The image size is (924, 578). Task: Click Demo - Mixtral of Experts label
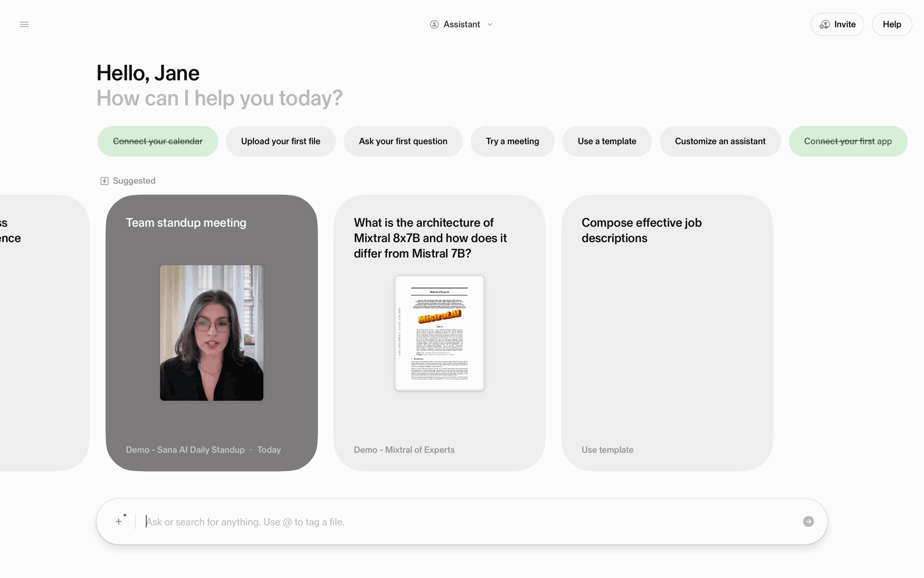tap(404, 450)
